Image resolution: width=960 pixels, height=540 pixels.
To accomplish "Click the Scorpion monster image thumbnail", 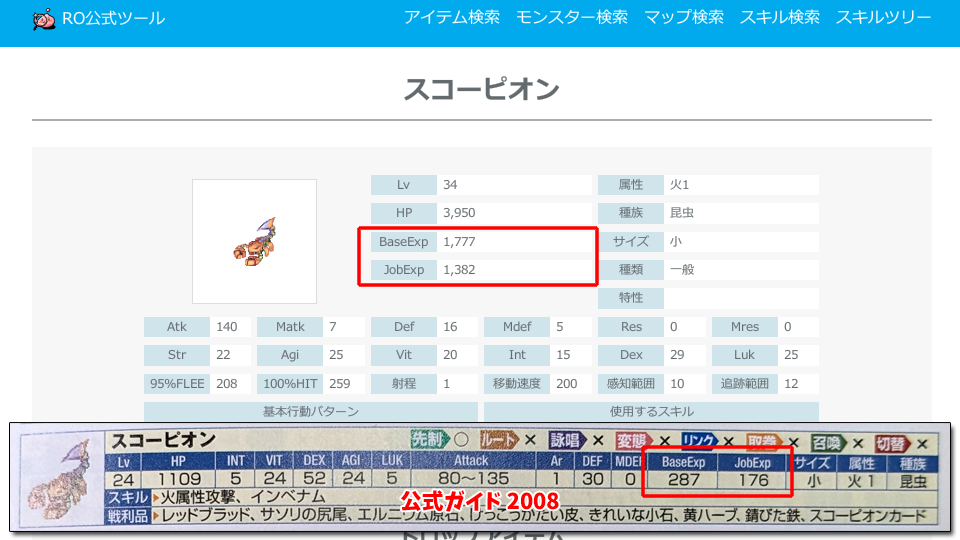I will coord(254,241).
